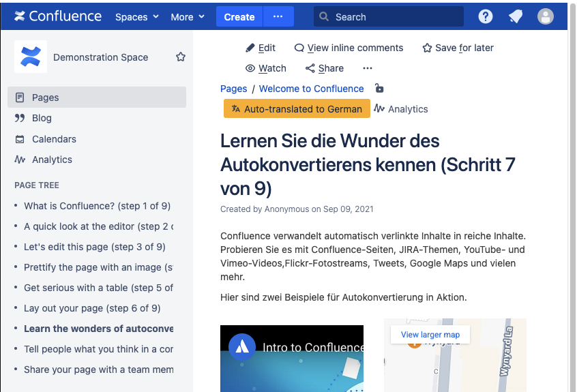Click the Share button

point(325,68)
